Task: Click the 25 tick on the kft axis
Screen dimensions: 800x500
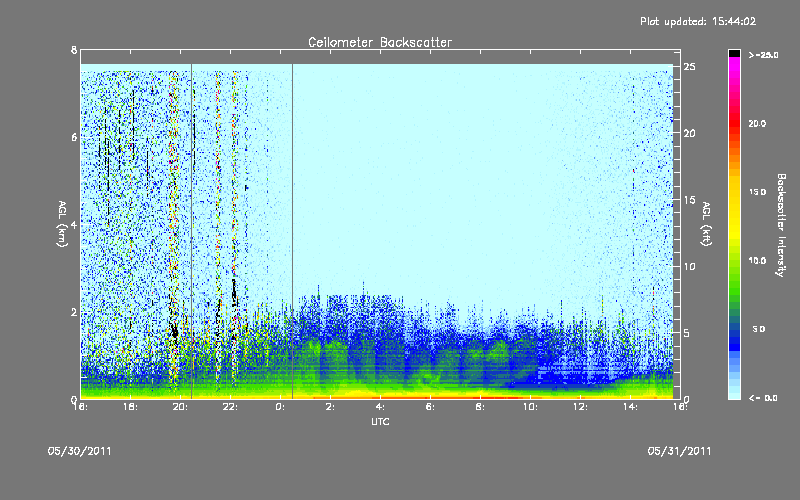Action: pyautogui.click(x=689, y=67)
